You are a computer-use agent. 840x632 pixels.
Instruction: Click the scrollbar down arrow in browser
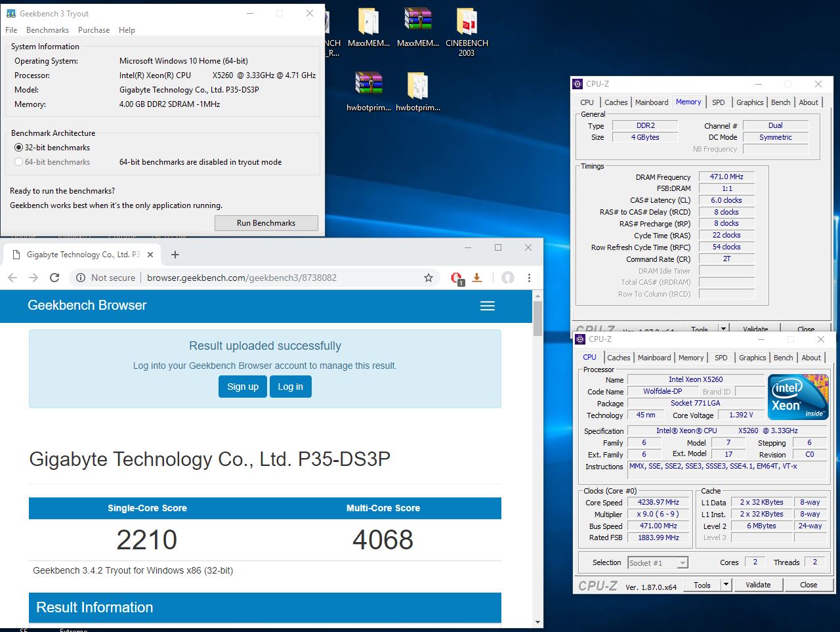537,622
